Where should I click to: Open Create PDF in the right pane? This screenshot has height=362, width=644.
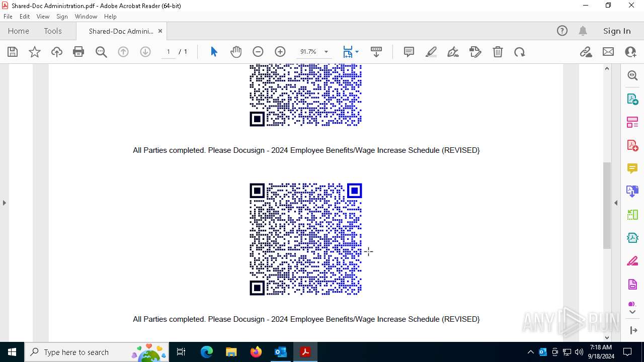pyautogui.click(x=632, y=145)
